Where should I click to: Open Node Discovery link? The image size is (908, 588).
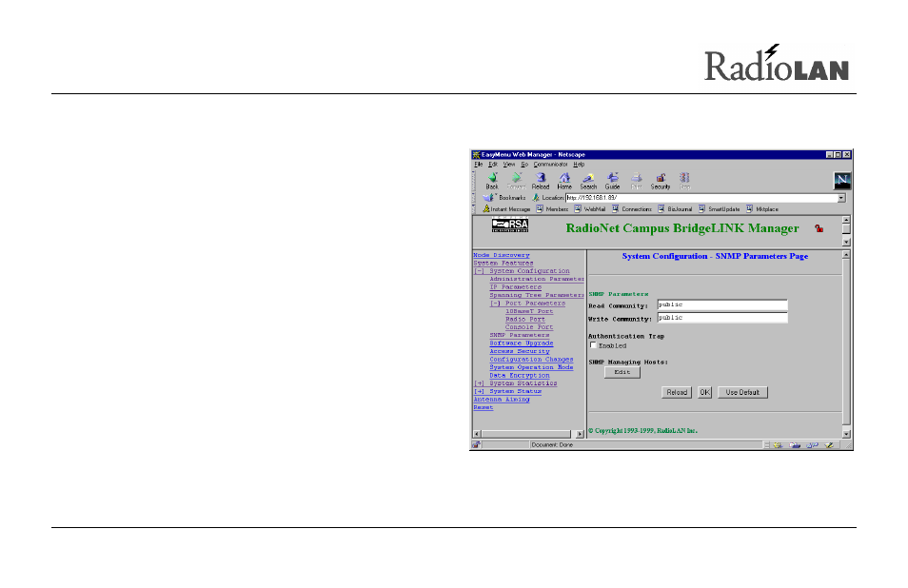tap(502, 255)
